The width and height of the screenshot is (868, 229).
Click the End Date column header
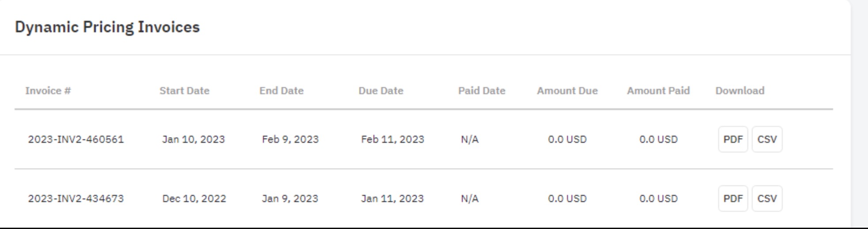click(x=281, y=91)
